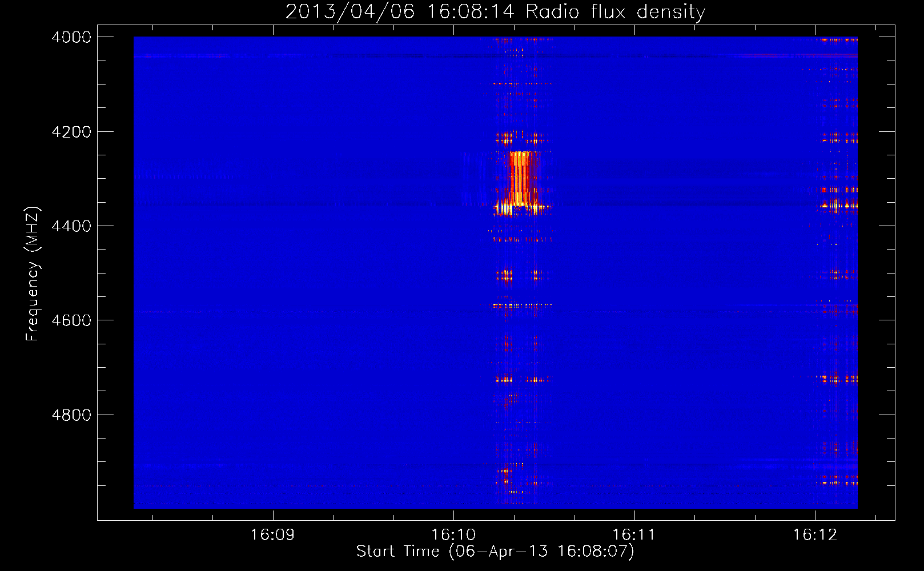Select the 4200 frequency tick label
The image size is (924, 571).
(71, 132)
